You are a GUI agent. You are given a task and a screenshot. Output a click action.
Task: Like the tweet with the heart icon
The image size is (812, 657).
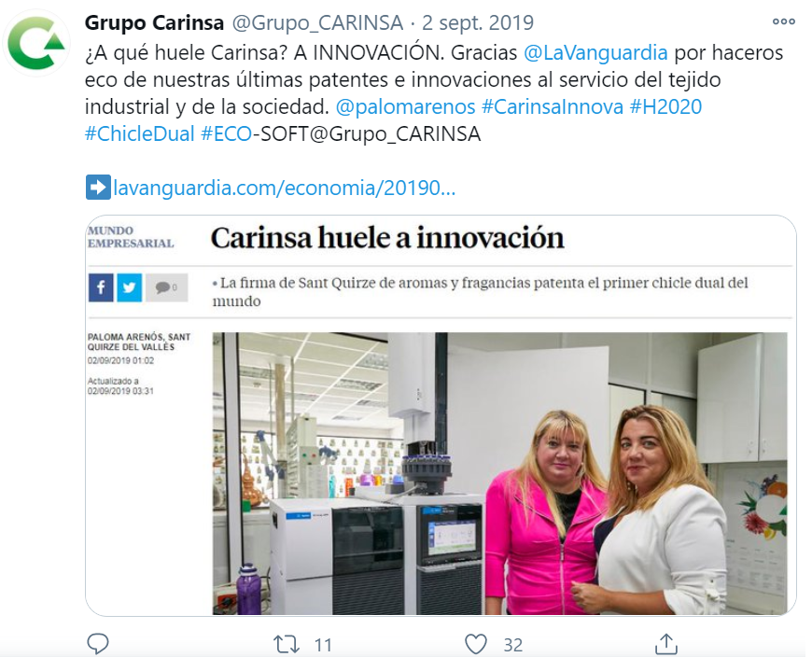pyautogui.click(x=475, y=645)
